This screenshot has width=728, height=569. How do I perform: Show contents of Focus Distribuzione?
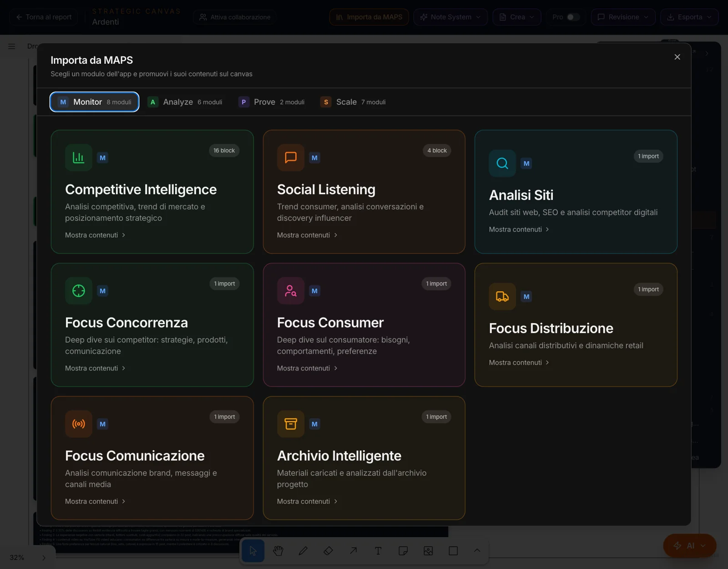pyautogui.click(x=519, y=362)
